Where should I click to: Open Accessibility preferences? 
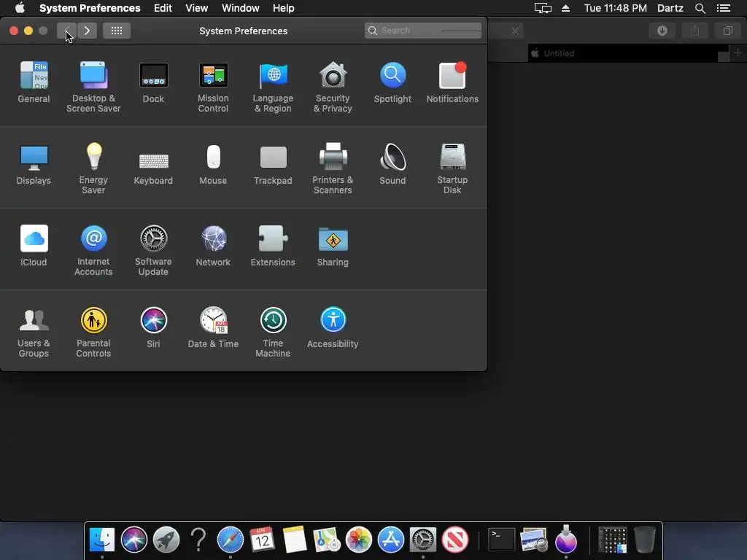click(x=333, y=327)
